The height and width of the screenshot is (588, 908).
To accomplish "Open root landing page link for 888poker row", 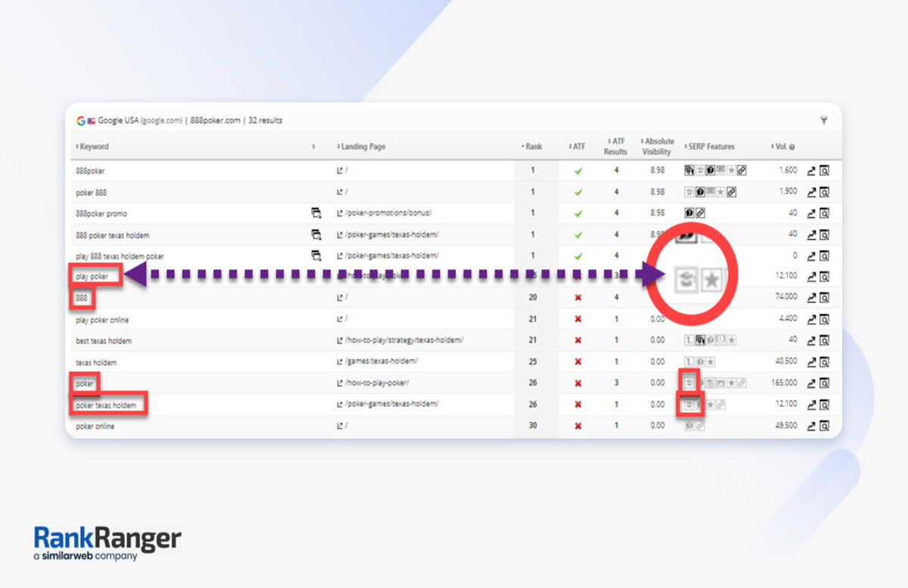I will pyautogui.click(x=342, y=171).
